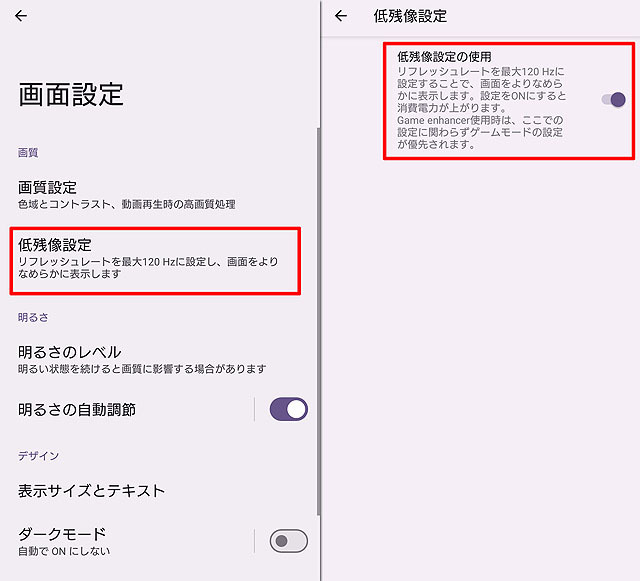The height and width of the screenshot is (581, 640).
Task: Click 明るい状態を続けると warning text
Action: tap(142, 369)
